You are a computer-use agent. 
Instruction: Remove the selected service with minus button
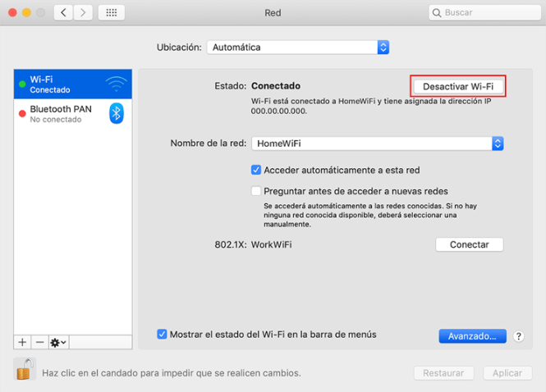click(x=39, y=341)
